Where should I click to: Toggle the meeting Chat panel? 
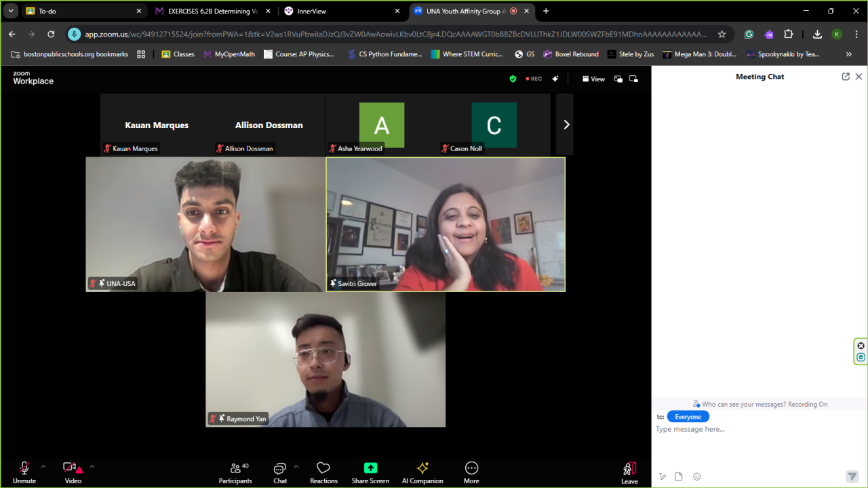[x=280, y=472]
